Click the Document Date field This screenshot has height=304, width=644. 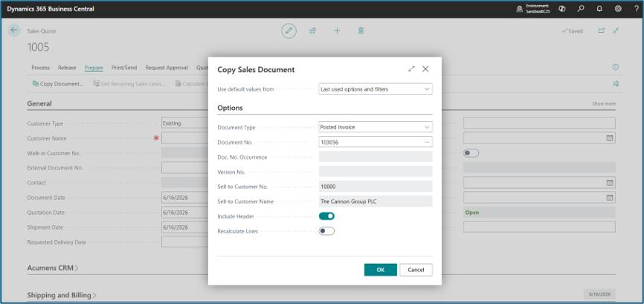click(185, 198)
